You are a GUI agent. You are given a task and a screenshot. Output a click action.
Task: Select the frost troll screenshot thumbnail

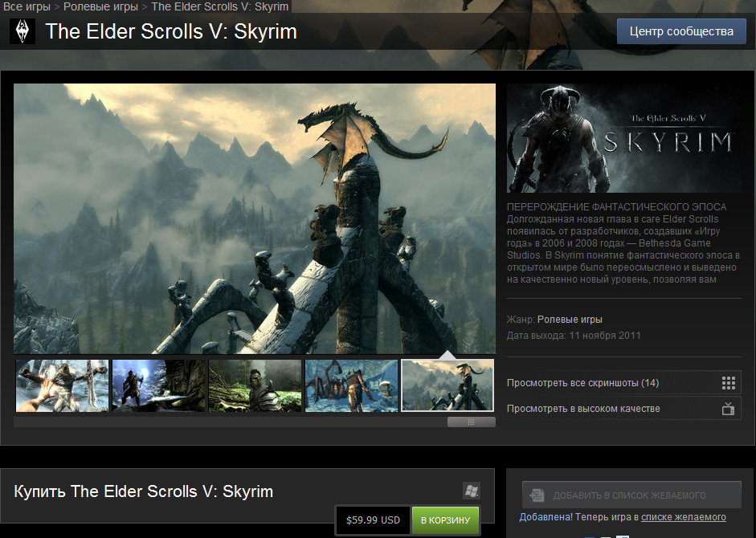tap(62, 385)
